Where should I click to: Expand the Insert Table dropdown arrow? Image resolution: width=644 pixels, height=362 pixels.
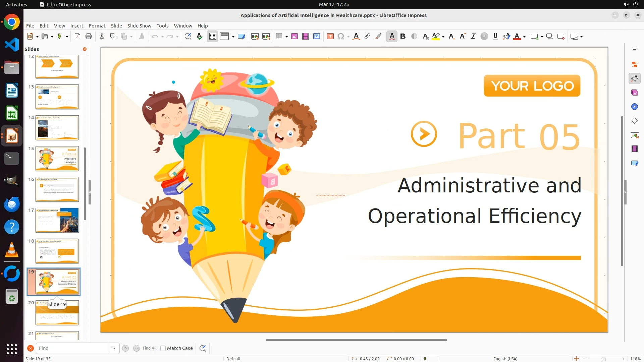pyautogui.click(x=286, y=37)
